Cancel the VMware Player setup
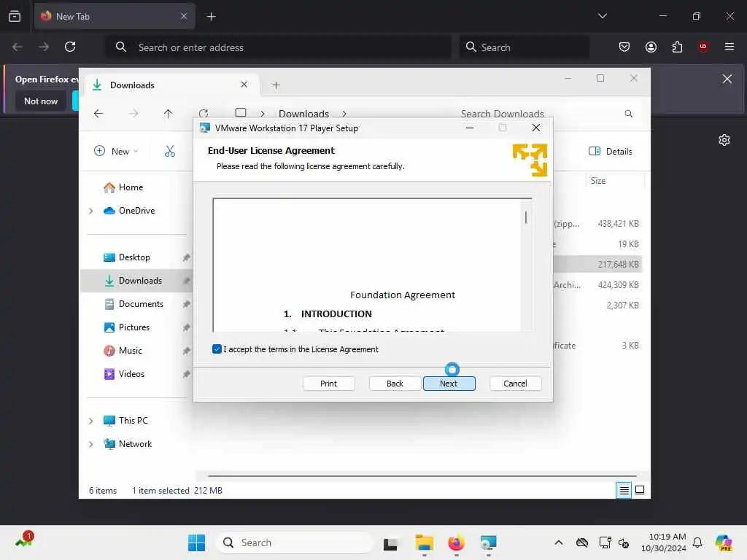The height and width of the screenshot is (560, 747). click(515, 384)
